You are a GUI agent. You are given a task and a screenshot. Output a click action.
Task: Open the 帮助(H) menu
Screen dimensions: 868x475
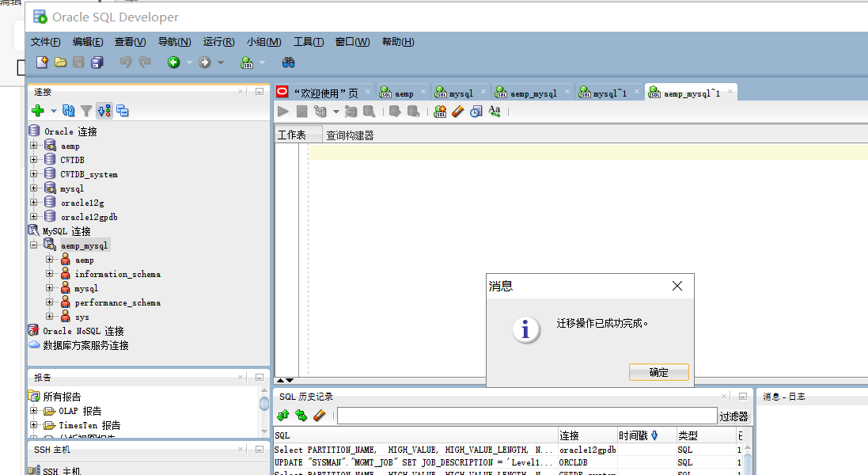pos(398,42)
